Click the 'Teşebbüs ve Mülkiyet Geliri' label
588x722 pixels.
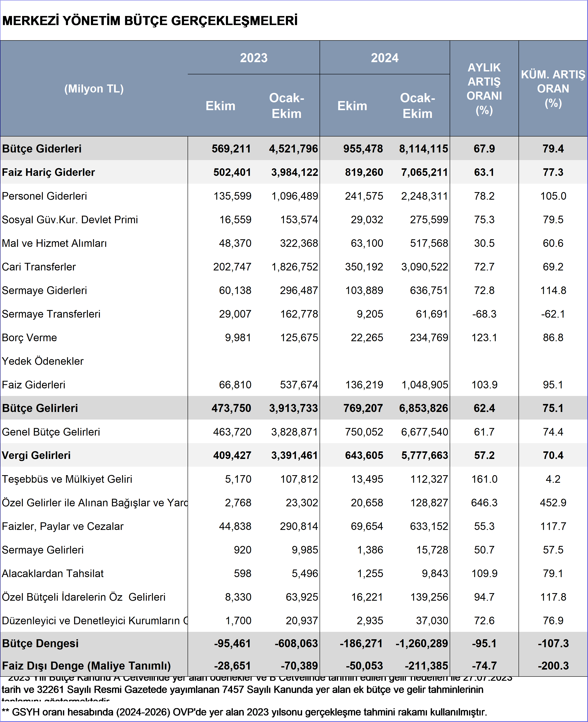[x=67, y=479]
